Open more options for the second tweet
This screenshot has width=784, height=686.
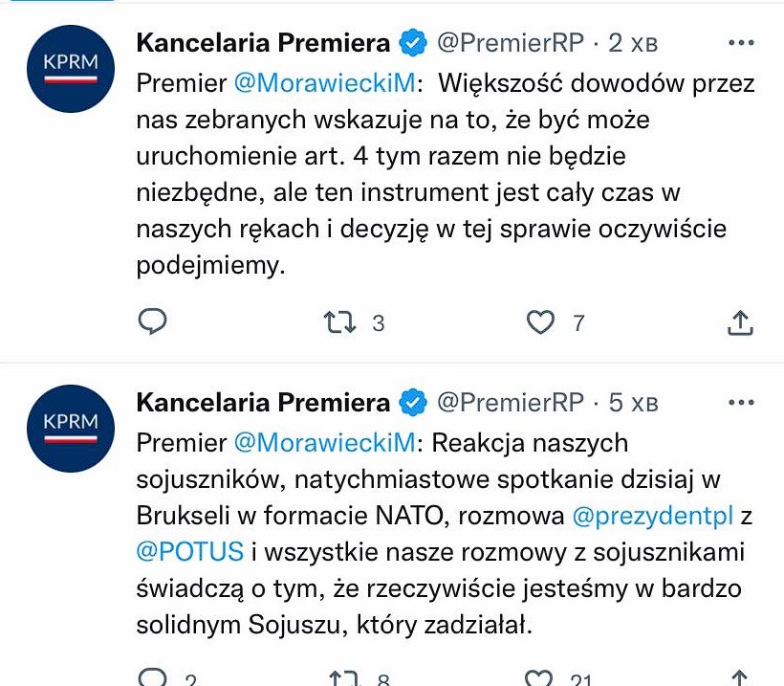tap(741, 403)
